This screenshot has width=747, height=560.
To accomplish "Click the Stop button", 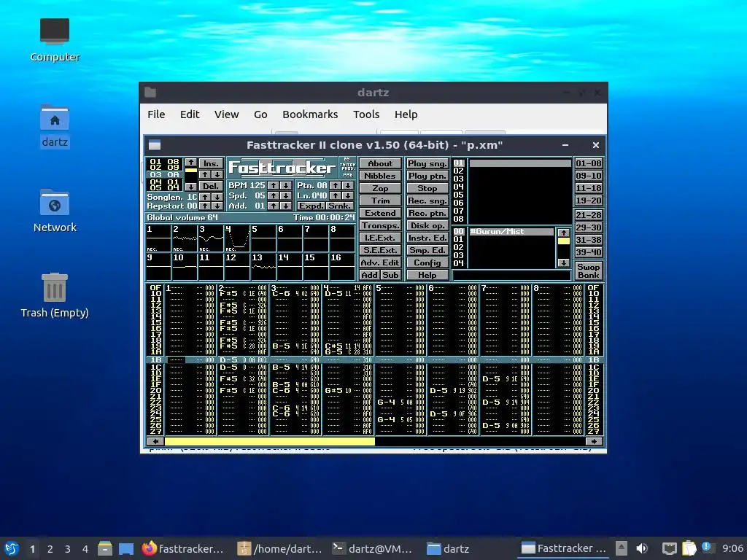I will click(x=427, y=188).
